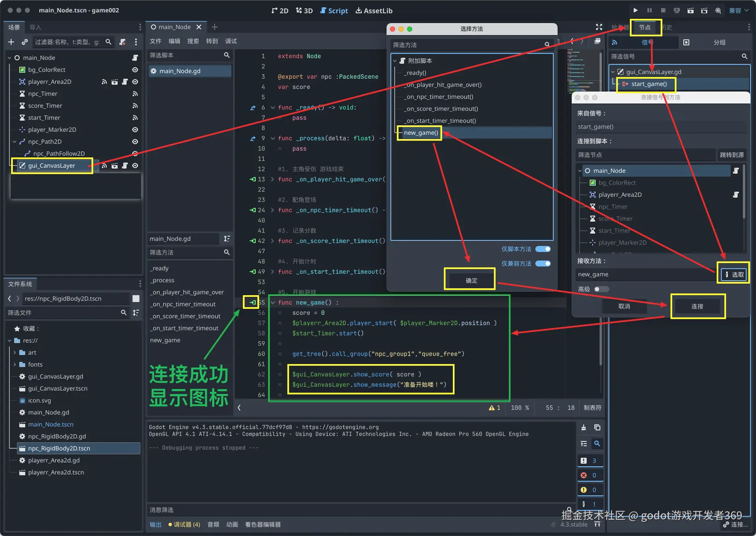
Task: Run the current scene clapperboard icon
Action: click(x=690, y=10)
